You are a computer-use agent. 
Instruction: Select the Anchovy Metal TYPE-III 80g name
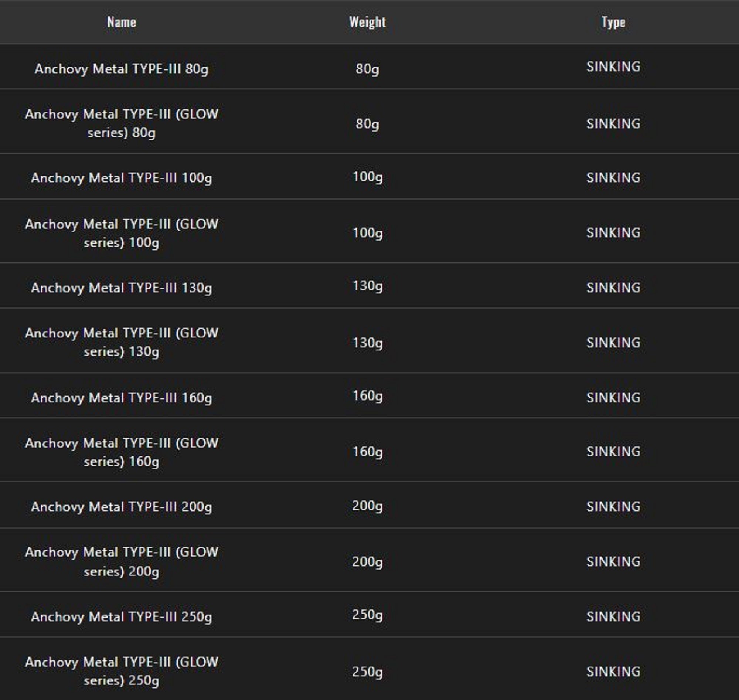[x=122, y=69]
